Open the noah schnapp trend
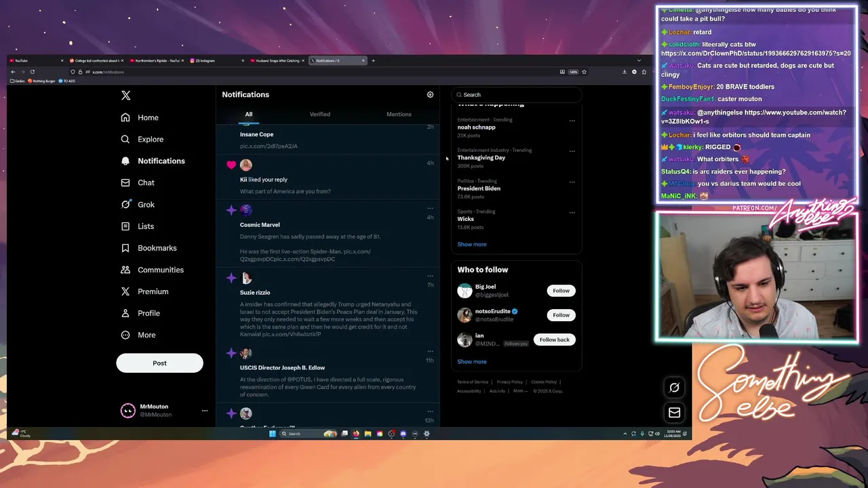Screen dimensions: 868x488 point(476,127)
